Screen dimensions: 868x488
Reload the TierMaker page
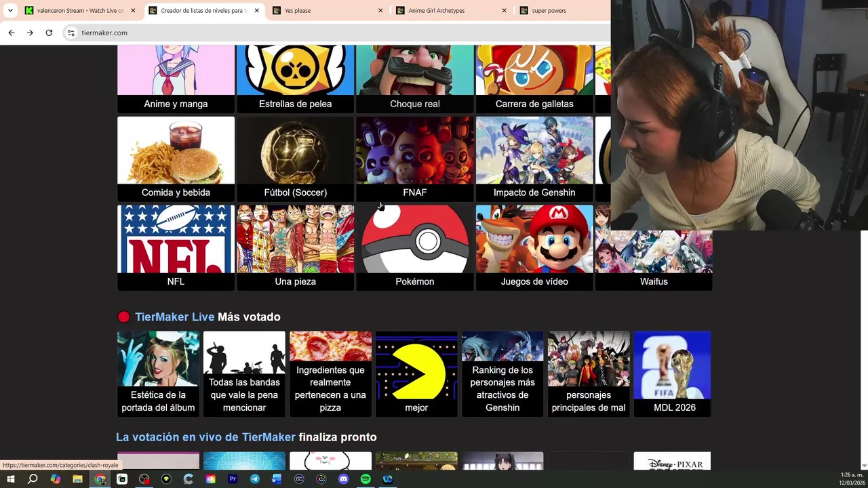[49, 33]
